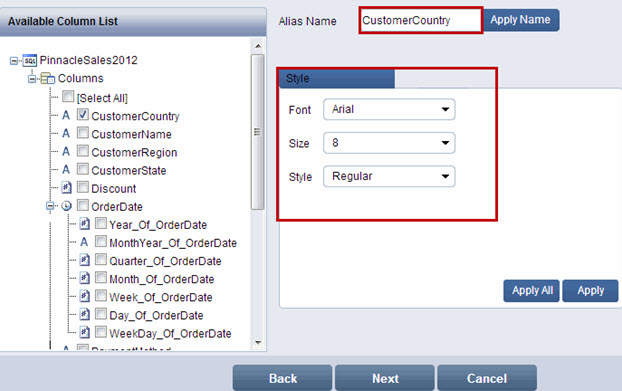Click the Columns table icon
Image resolution: width=622 pixels, height=391 pixels.
(48, 78)
